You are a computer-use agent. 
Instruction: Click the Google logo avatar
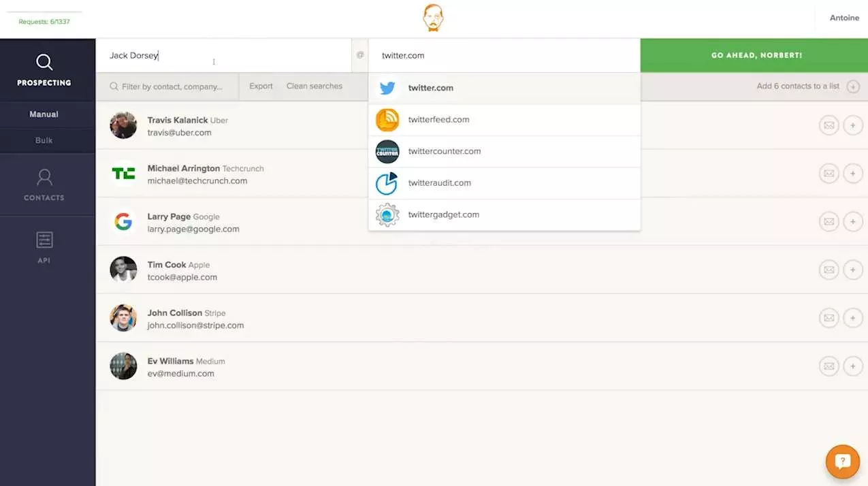123,222
